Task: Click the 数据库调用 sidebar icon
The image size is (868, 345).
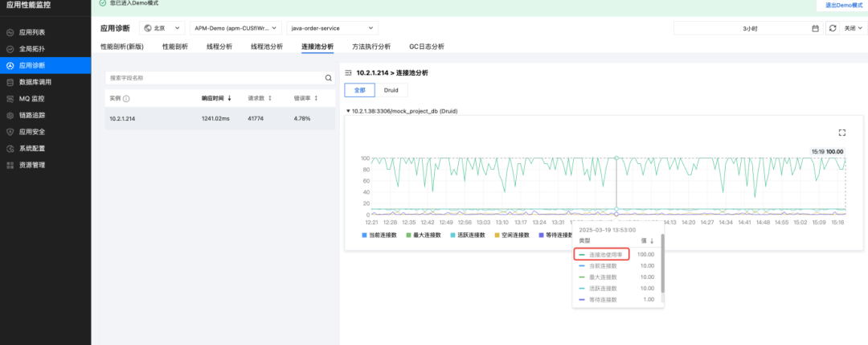Action: [x=10, y=82]
